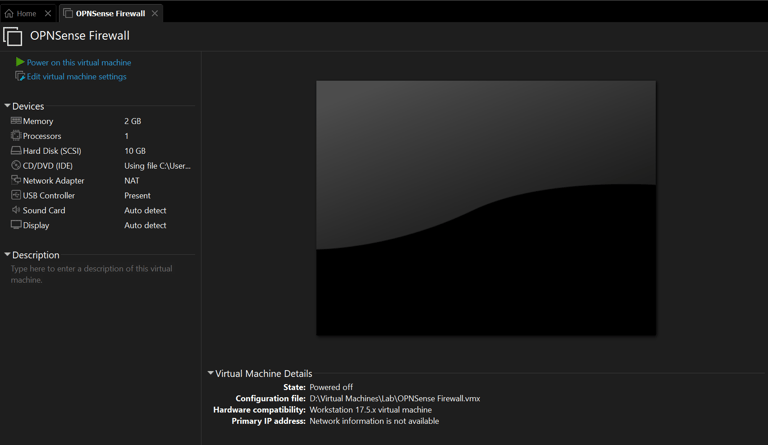Click the OPNSense Firewall.vmx configuration file path
This screenshot has height=445, width=768.
[395, 398]
